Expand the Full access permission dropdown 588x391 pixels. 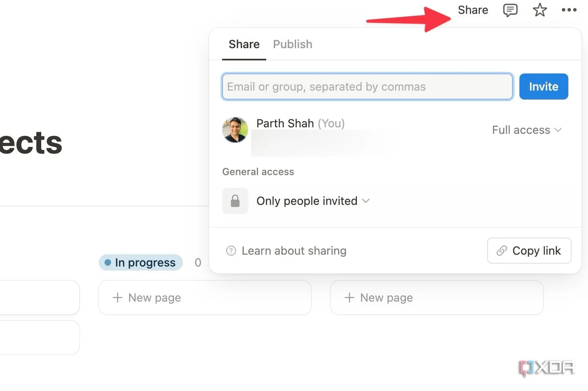527,130
